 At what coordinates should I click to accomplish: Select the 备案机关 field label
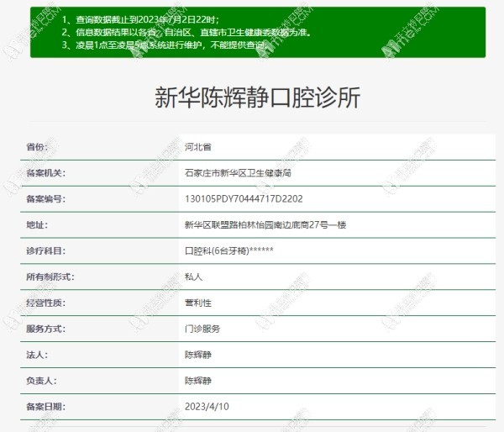(45, 172)
